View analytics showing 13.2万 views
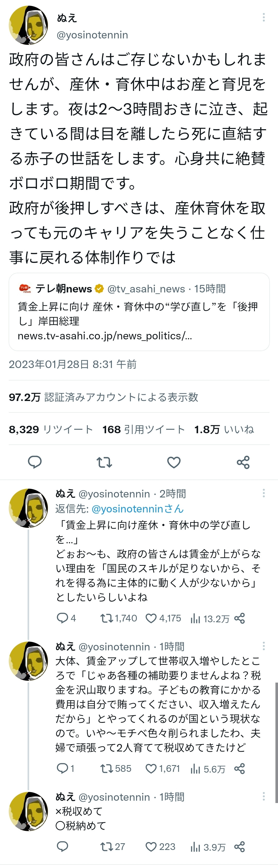Image resolution: width=278 pixels, height=868 pixels. [210, 619]
